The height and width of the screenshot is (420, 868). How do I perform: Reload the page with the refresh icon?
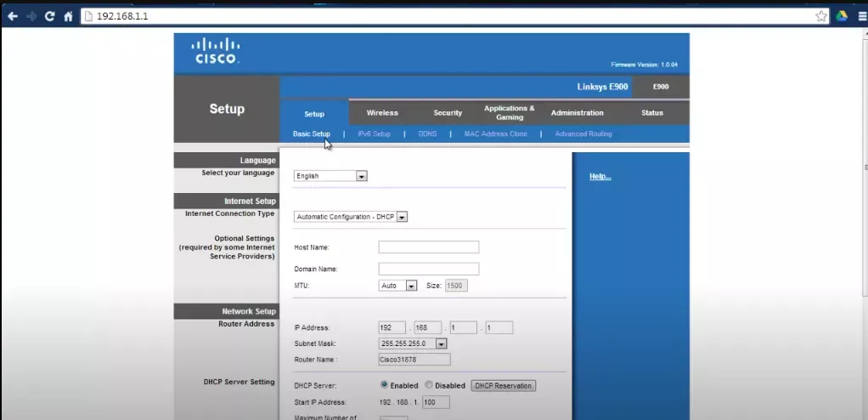pos(50,17)
